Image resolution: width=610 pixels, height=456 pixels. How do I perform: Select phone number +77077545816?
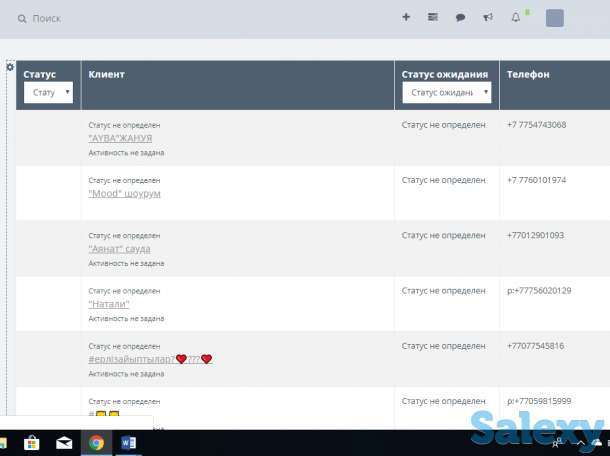pos(535,346)
